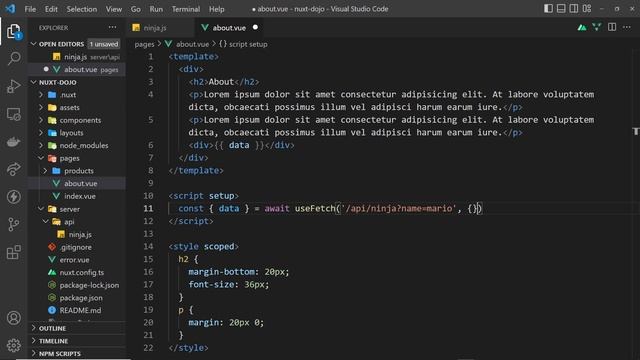The width and height of the screenshot is (640, 360).
Task: Expand the products folder
Action: coord(45,171)
